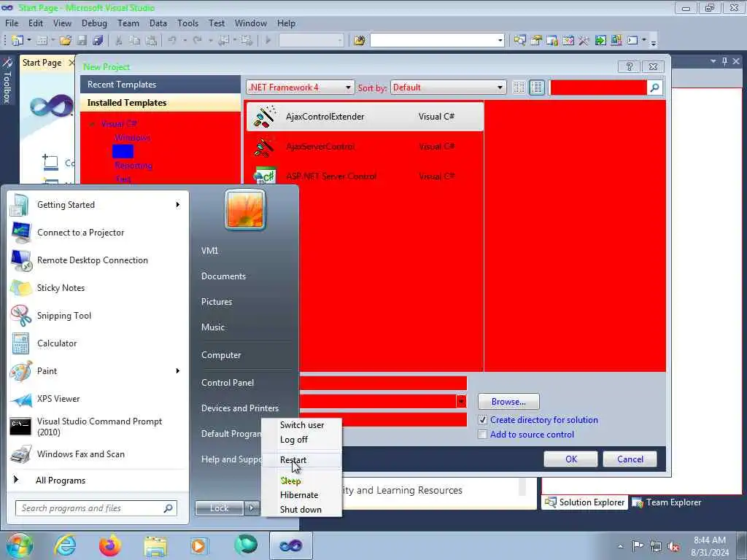747x560 pixels.
Task: Click the Find in Files toolbar icon
Action: (360, 41)
